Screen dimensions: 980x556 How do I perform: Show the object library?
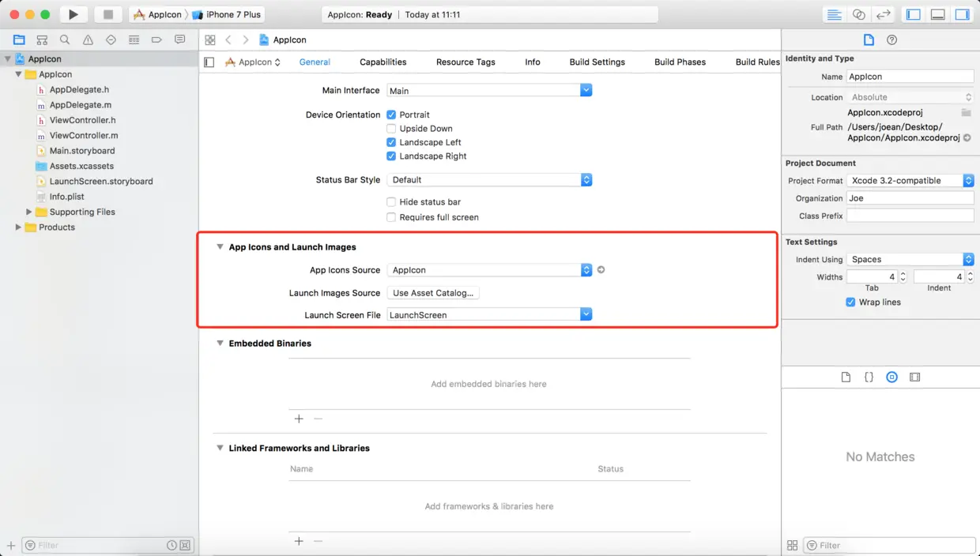coord(891,378)
